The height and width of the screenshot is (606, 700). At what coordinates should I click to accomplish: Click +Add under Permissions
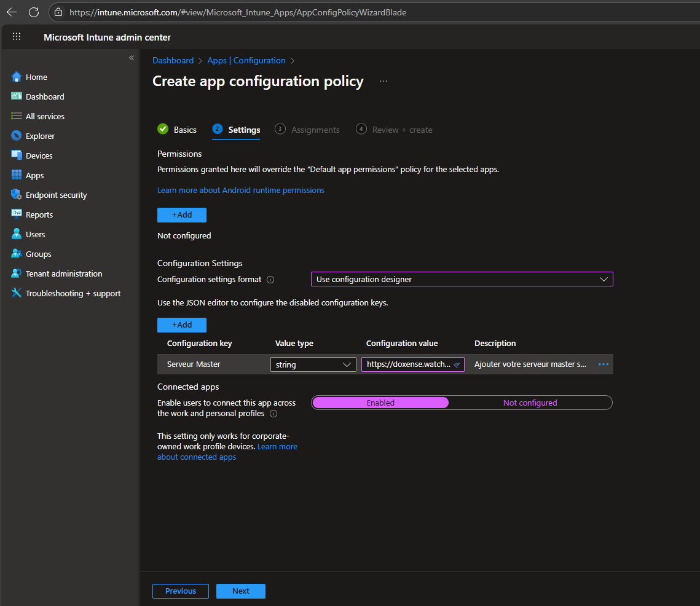coord(182,214)
